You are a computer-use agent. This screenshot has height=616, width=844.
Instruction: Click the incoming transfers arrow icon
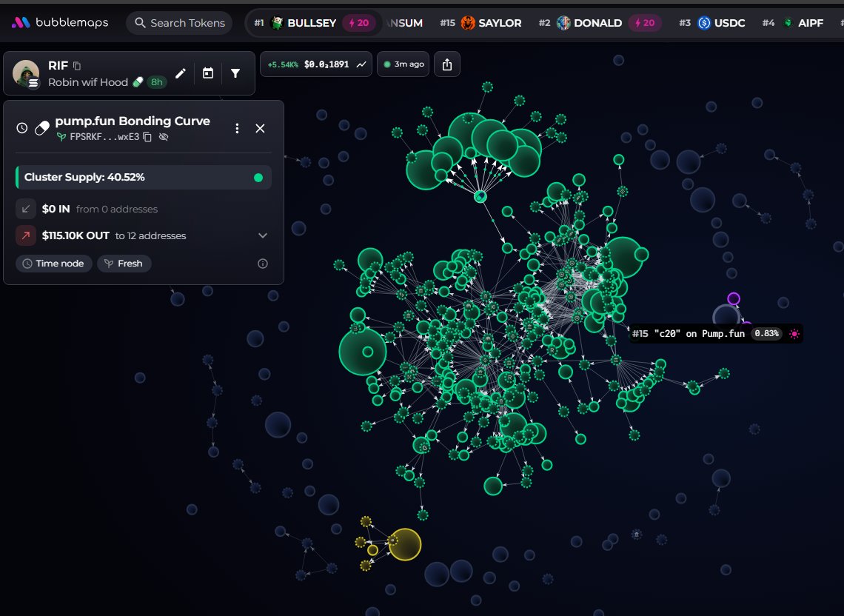coord(25,208)
